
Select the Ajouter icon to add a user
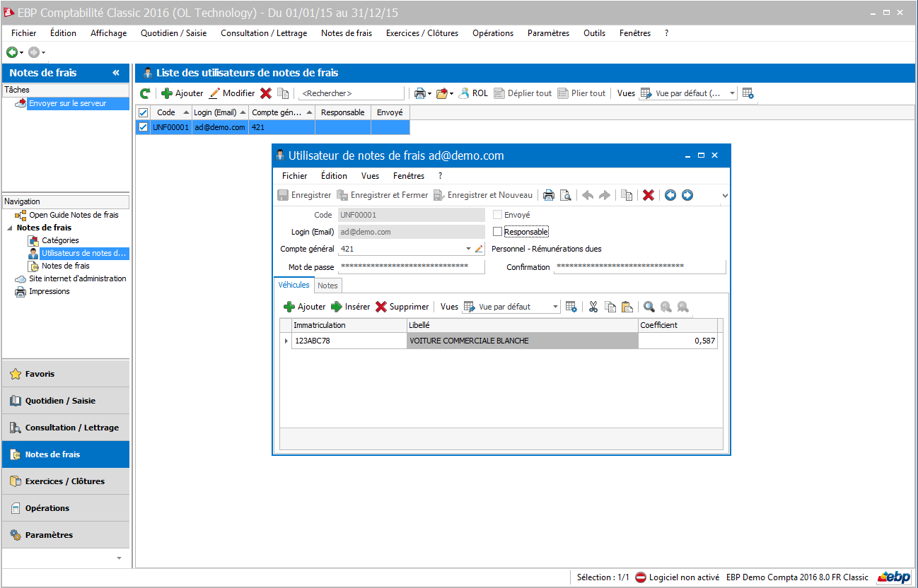point(165,93)
